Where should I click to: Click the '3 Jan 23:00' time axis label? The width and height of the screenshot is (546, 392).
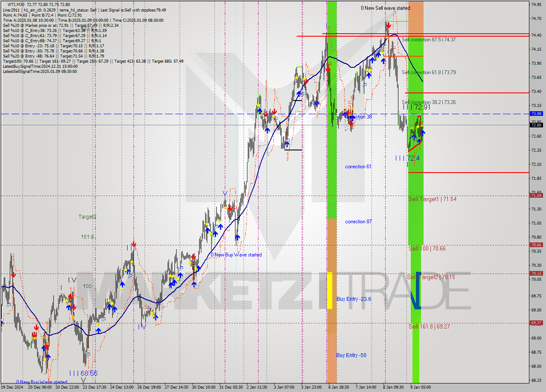[312, 387]
